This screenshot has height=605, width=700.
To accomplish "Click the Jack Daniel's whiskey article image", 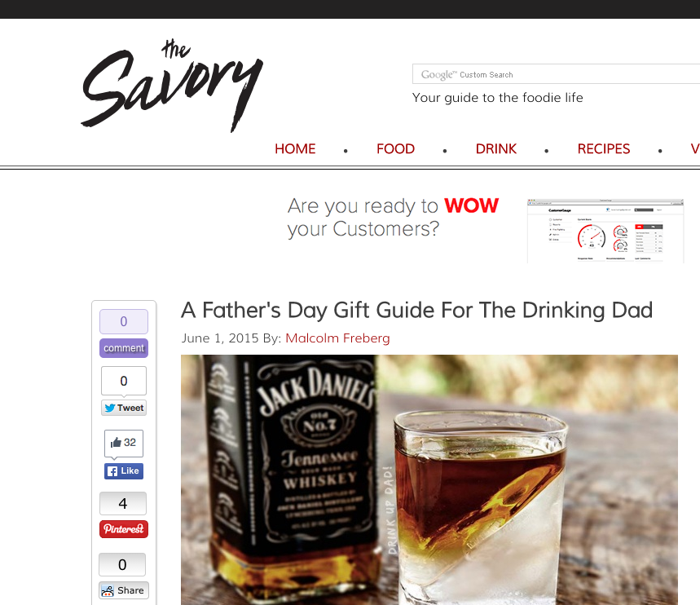I will (429, 480).
